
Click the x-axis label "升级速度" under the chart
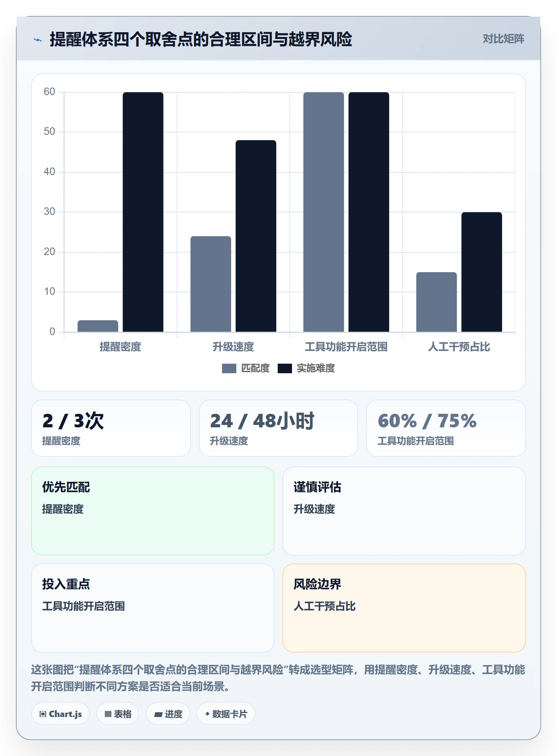234,347
